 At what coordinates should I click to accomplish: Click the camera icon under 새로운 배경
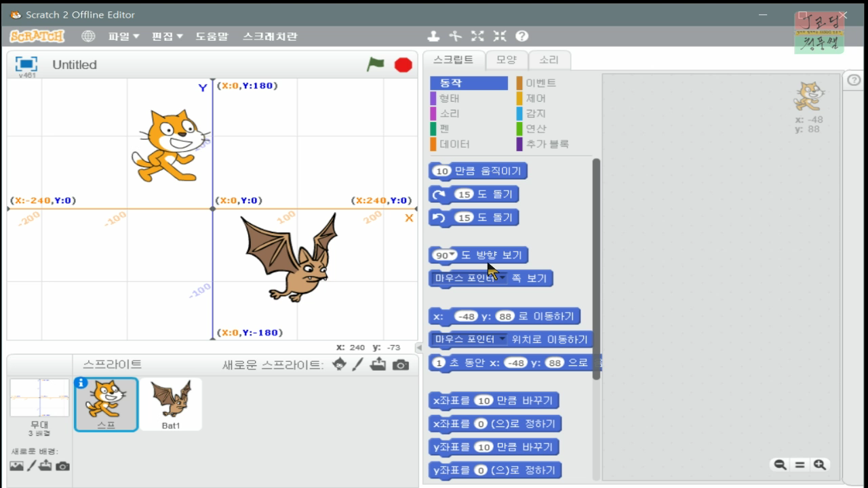[x=63, y=466]
